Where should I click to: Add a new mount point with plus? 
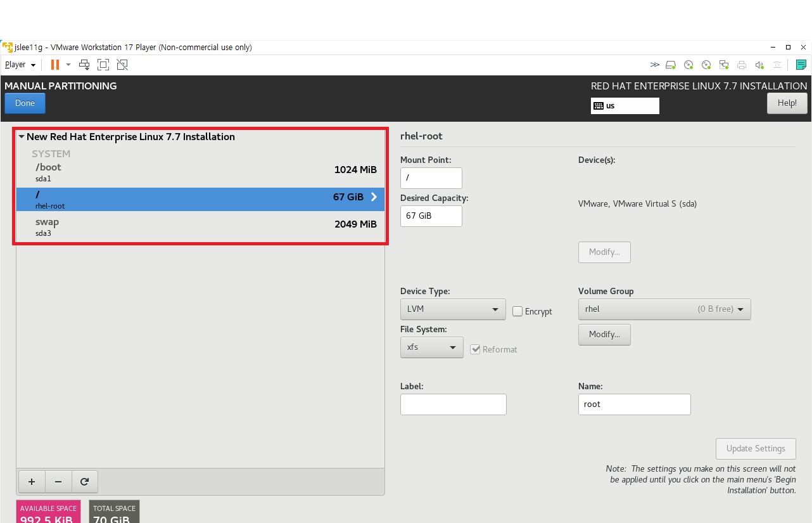coord(32,482)
